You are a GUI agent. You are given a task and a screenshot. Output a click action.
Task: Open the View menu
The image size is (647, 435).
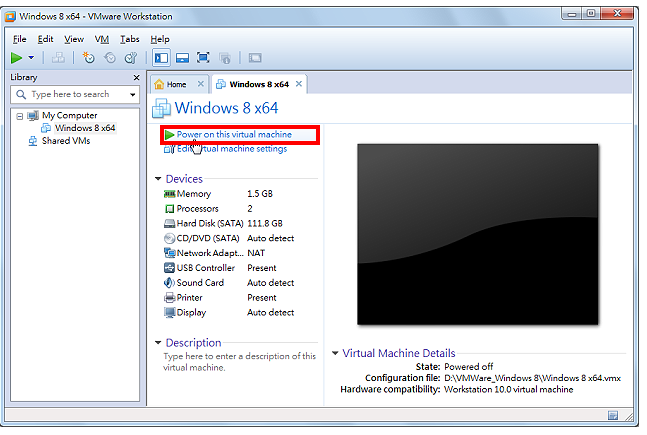74,39
